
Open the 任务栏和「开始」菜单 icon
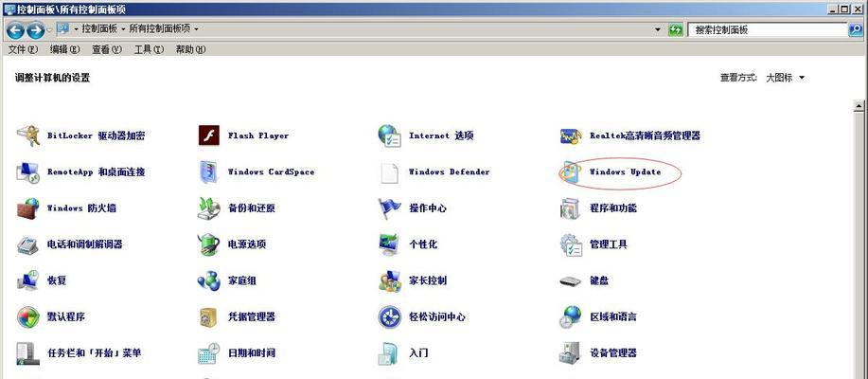(27, 353)
